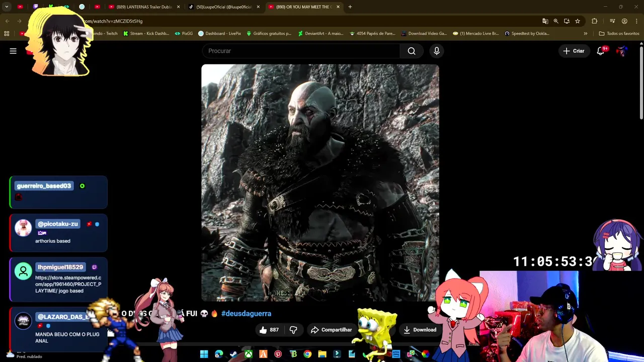Open the apps grid in bookmarks bar
This screenshot has width=644, height=362.
[7, 34]
